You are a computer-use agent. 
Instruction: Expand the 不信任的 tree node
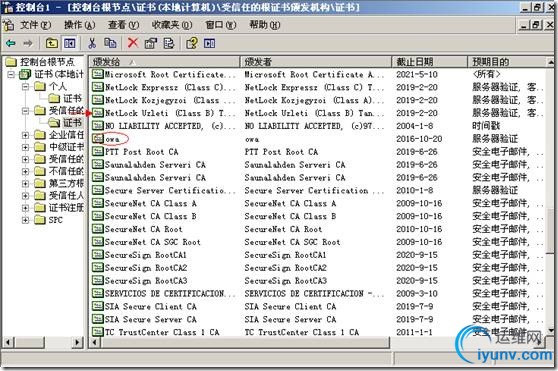25,171
